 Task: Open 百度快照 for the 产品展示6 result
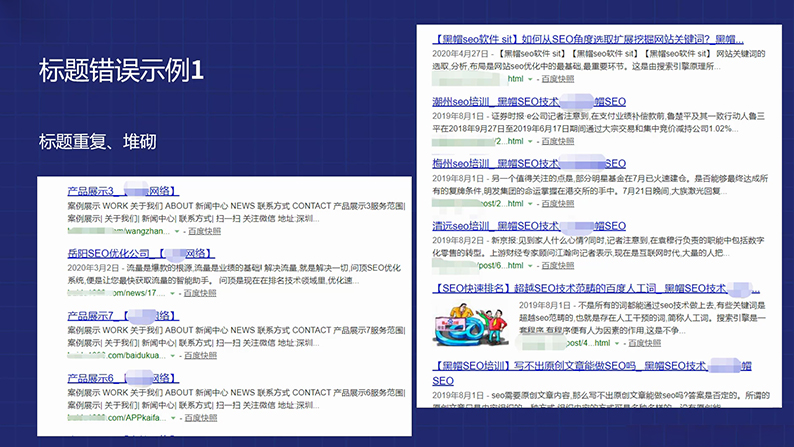click(201, 418)
